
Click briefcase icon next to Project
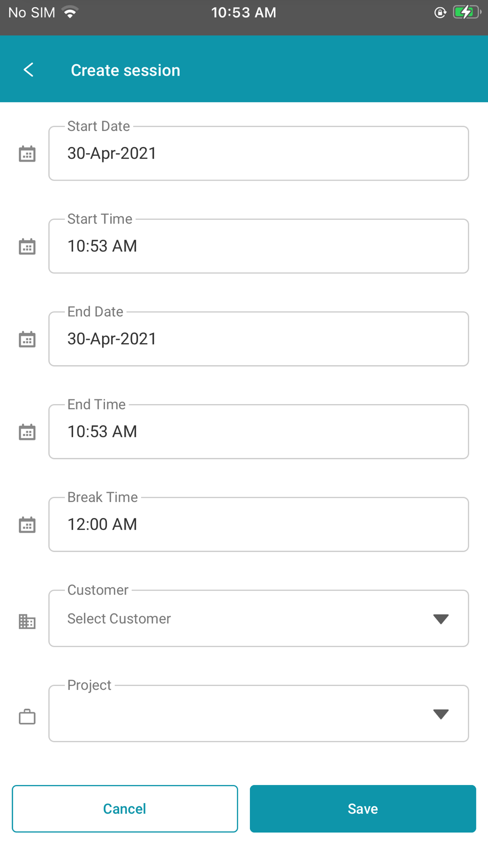tap(27, 717)
